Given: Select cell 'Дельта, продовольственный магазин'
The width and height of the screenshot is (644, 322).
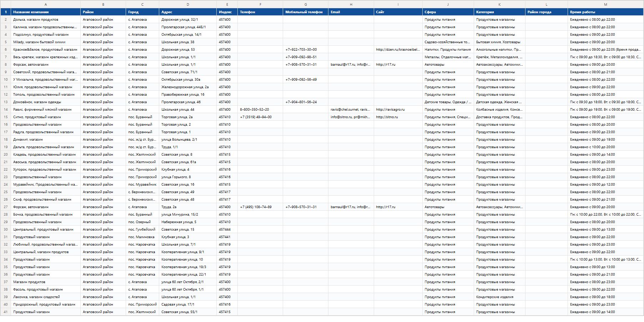Looking at the screenshot, I should (x=46, y=147).
